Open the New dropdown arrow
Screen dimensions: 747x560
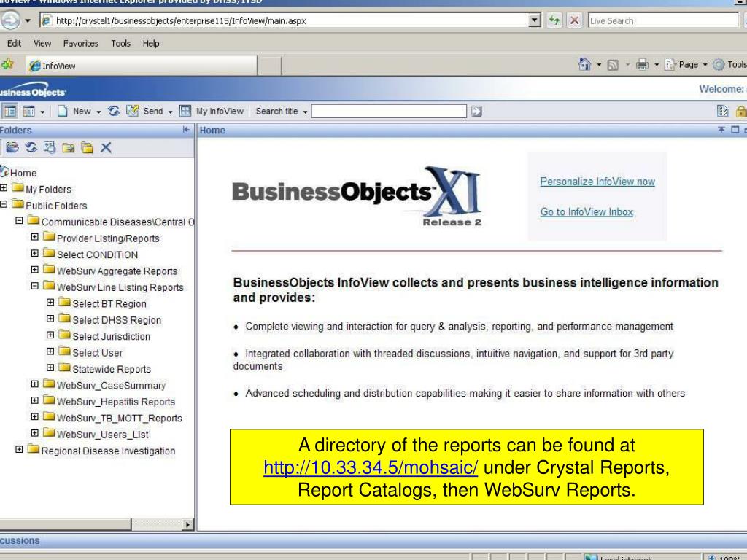[98, 112]
